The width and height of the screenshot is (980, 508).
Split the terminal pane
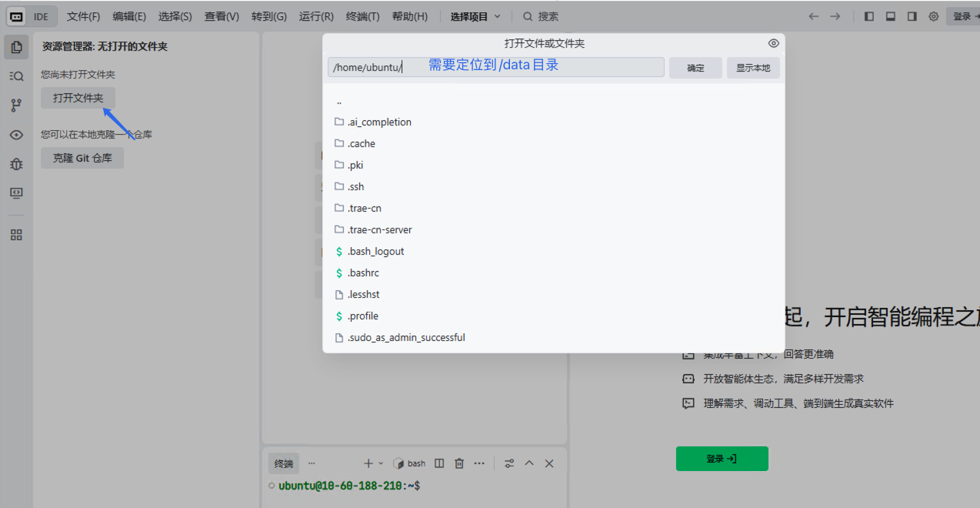coord(439,463)
